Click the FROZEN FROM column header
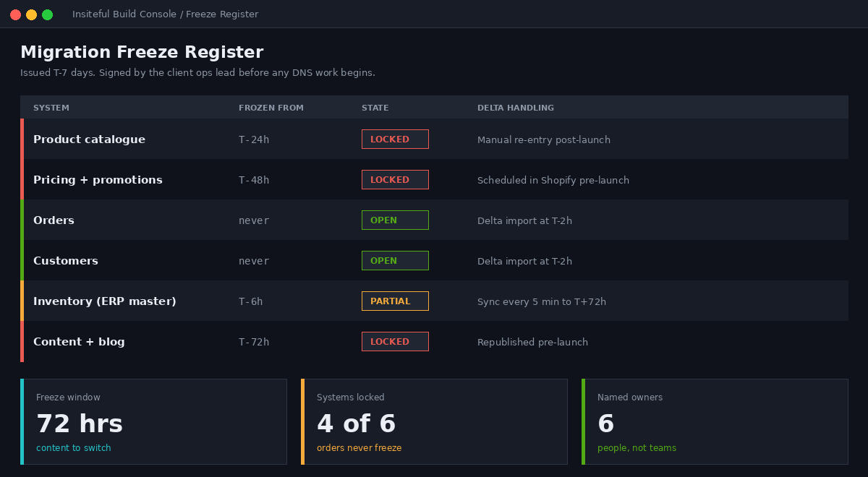The image size is (868, 477). (x=271, y=108)
